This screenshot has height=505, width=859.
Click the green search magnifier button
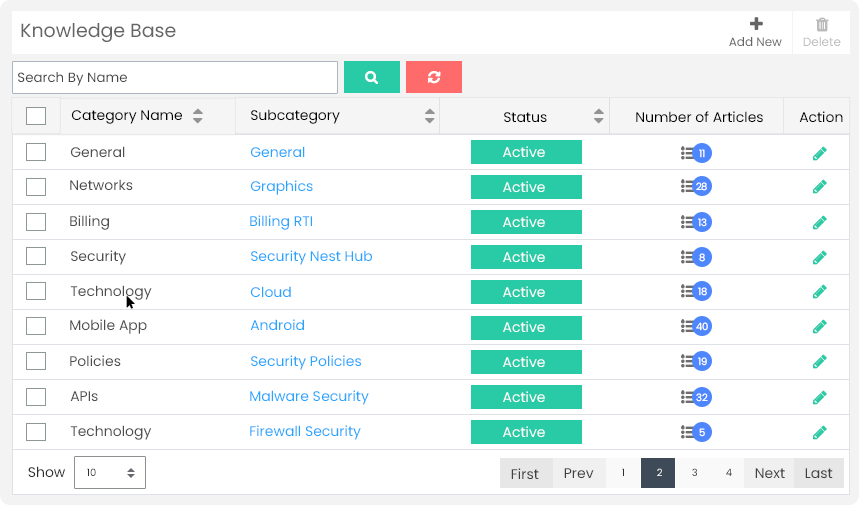pos(371,77)
